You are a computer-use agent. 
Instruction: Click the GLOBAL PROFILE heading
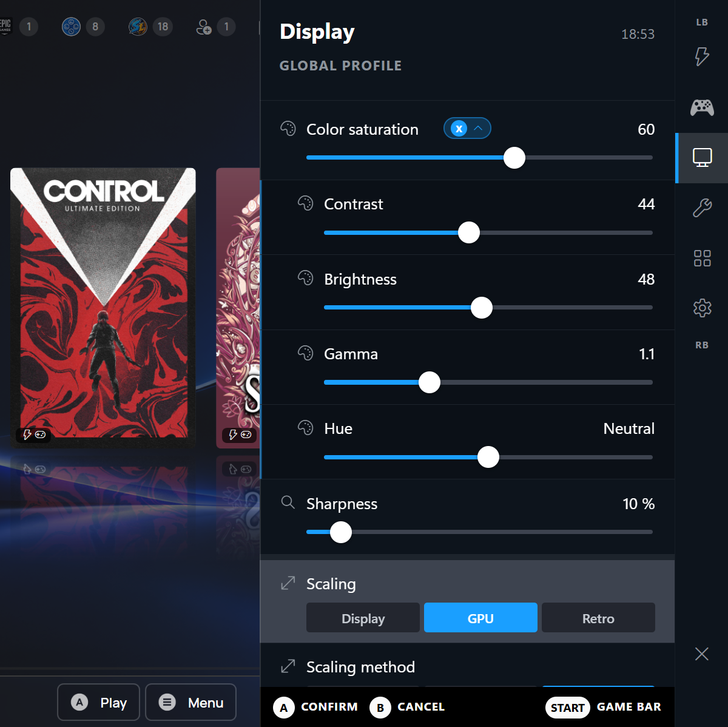point(340,66)
